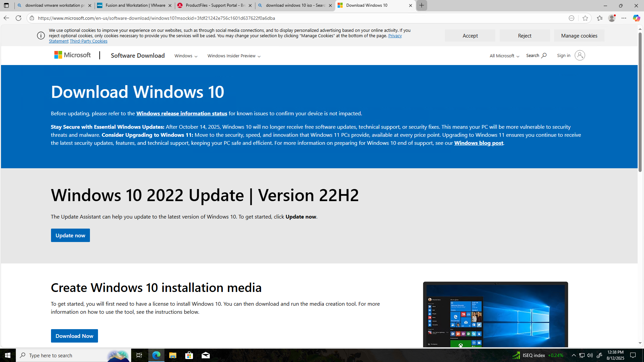
Task: Open the feedback smiley icon in address bar
Action: pyautogui.click(x=572, y=18)
